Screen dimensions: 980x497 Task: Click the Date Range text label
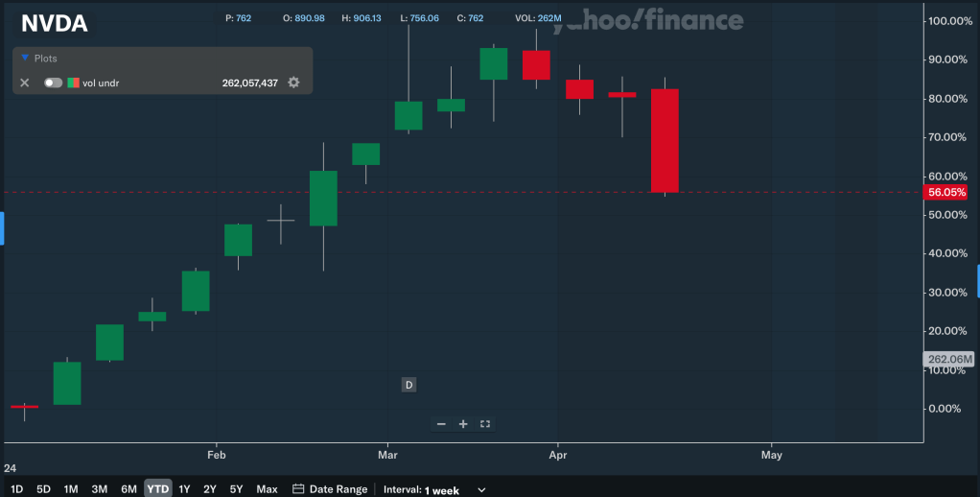(x=338, y=489)
